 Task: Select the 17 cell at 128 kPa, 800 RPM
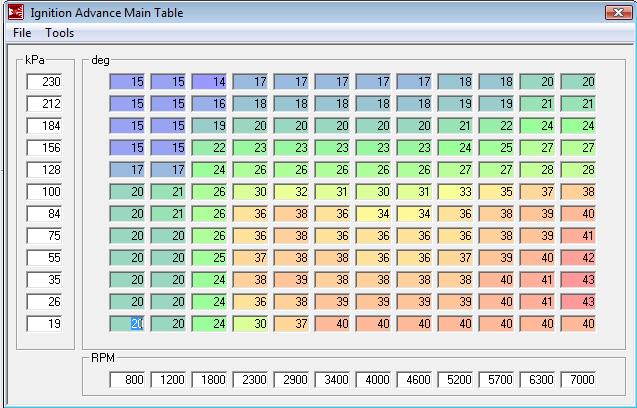127,169
